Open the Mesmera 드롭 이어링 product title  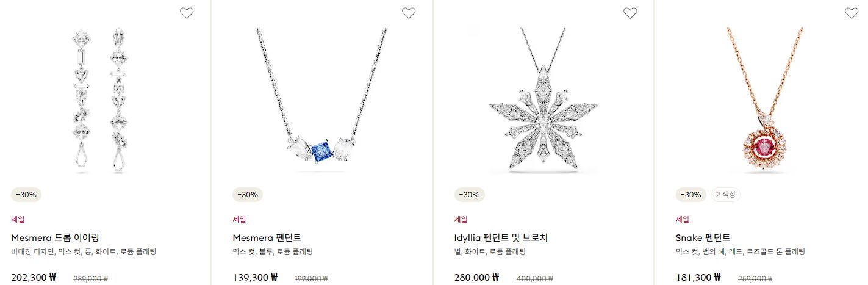55,237
